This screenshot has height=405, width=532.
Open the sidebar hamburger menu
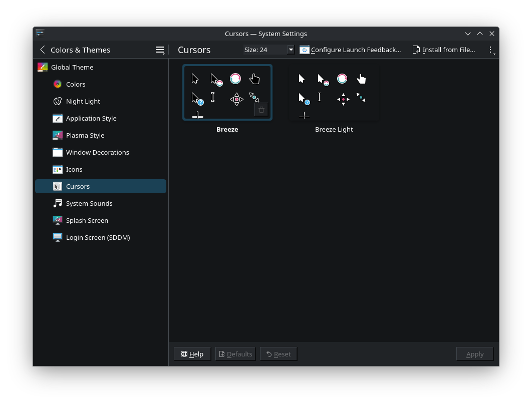click(x=160, y=50)
